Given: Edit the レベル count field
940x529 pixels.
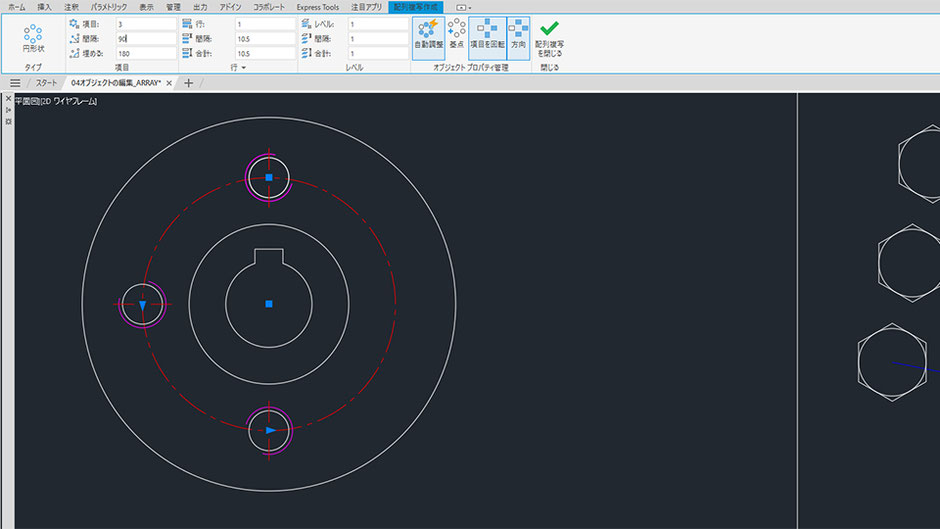Looking at the screenshot, I should (x=378, y=24).
